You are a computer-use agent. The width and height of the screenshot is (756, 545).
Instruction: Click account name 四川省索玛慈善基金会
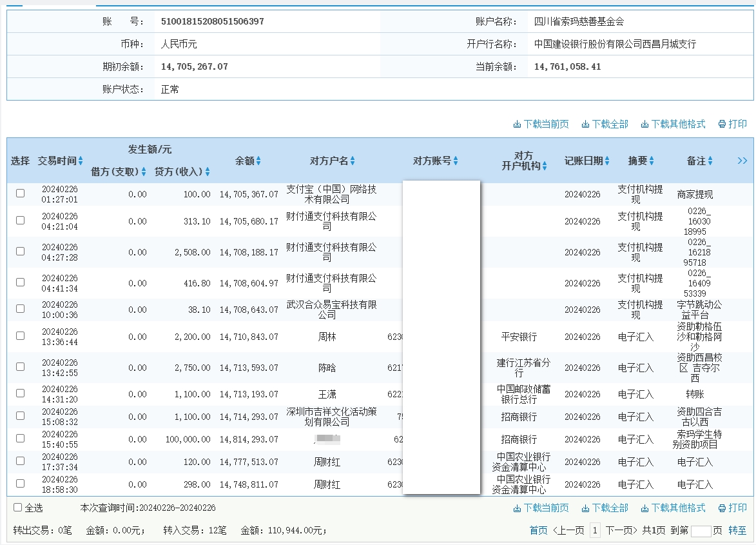tap(579, 21)
